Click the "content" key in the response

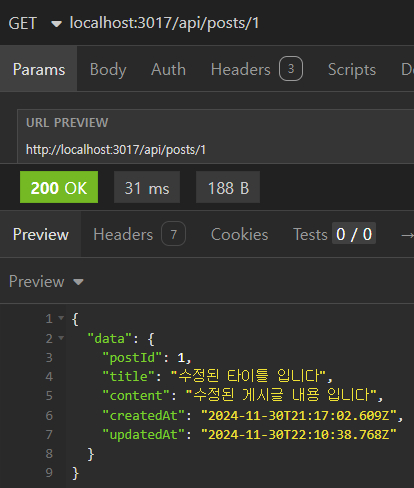136,396
